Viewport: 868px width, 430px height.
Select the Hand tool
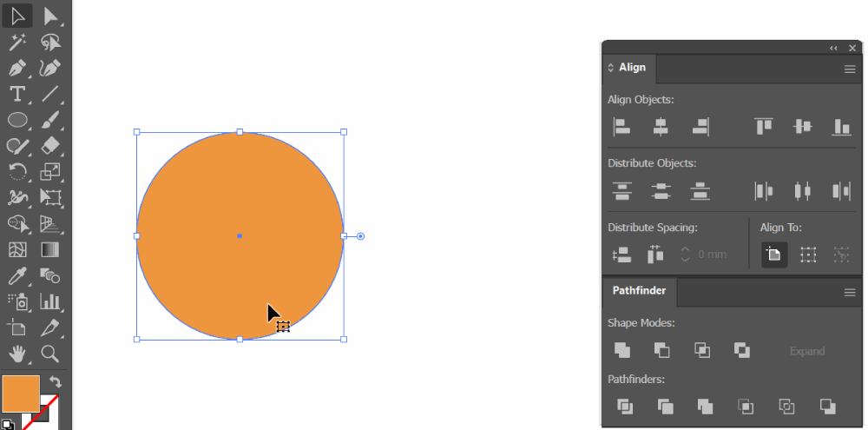[17, 353]
